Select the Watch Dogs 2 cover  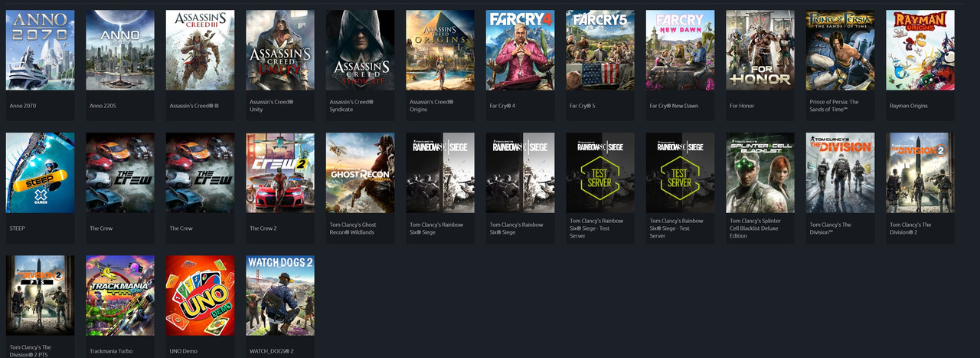click(280, 295)
